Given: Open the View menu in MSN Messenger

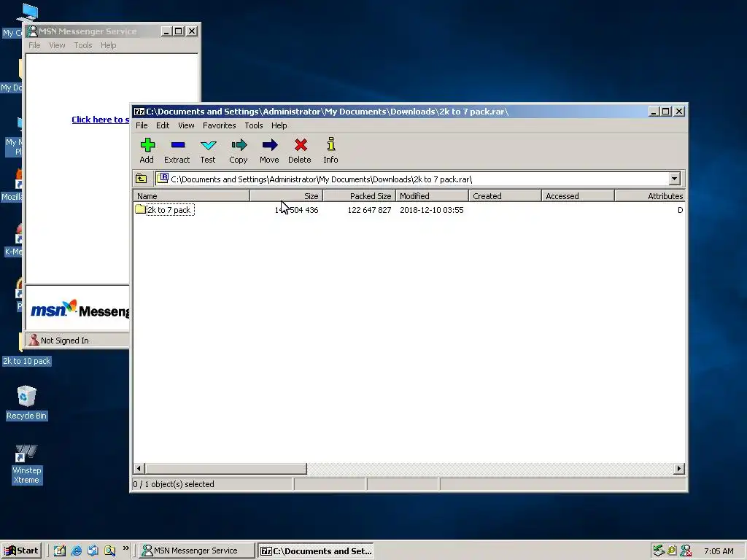Looking at the screenshot, I should pyautogui.click(x=57, y=45).
